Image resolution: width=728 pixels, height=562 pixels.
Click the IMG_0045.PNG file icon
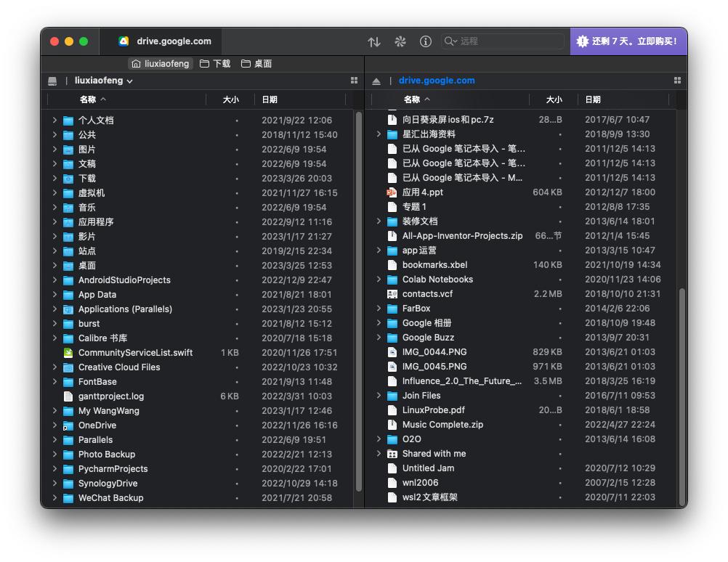click(x=392, y=367)
